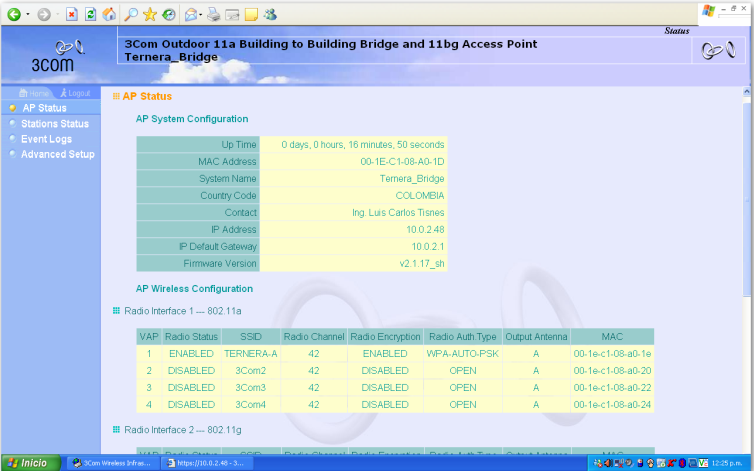The height and width of the screenshot is (471, 754).
Task: Click the browser Back arrow button
Action: pos(14,15)
